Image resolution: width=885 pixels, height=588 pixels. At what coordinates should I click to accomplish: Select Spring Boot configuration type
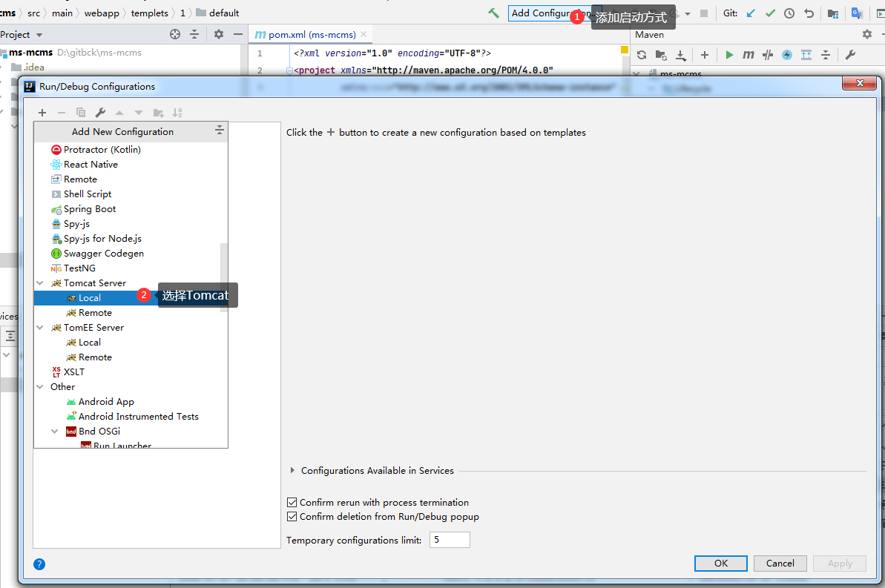[90, 209]
